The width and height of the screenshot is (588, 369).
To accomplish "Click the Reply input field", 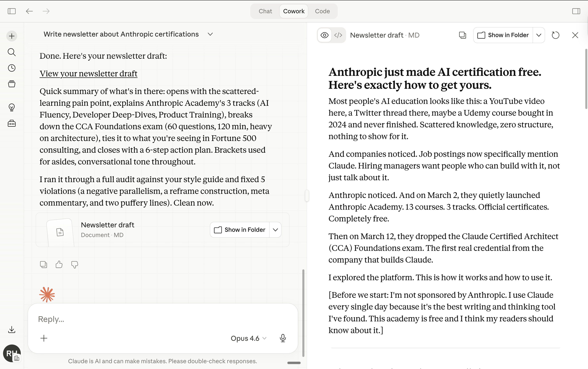I will [156, 319].
